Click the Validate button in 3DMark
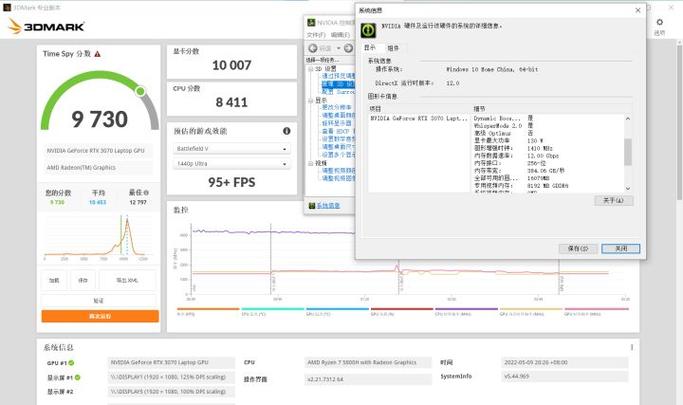683x405 pixels. tap(99, 300)
